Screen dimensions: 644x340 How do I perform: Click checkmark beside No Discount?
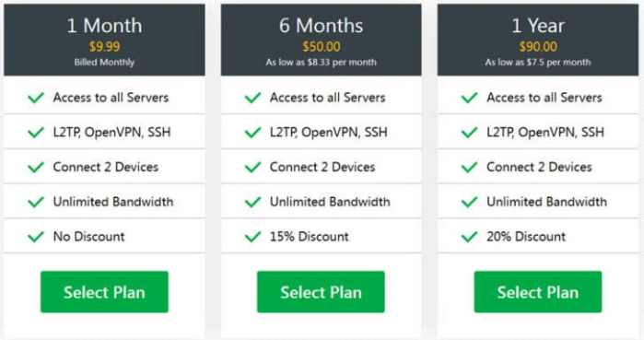(36, 237)
